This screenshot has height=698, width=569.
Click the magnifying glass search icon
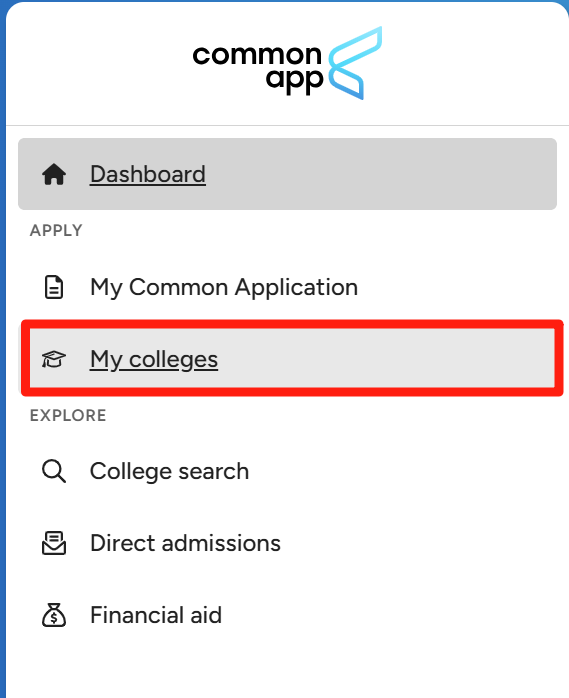tap(54, 471)
